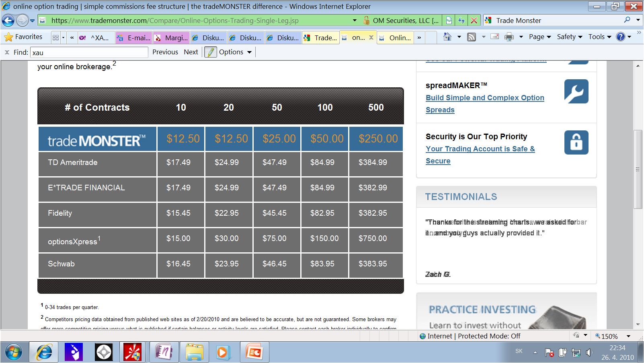
Task: Expand the Quick Tabs tab list dropdown
Action: [x=64, y=37]
